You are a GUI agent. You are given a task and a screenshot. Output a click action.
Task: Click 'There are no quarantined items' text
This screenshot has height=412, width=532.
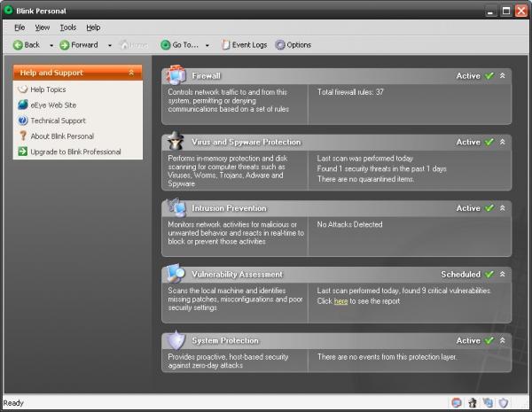tap(365, 179)
